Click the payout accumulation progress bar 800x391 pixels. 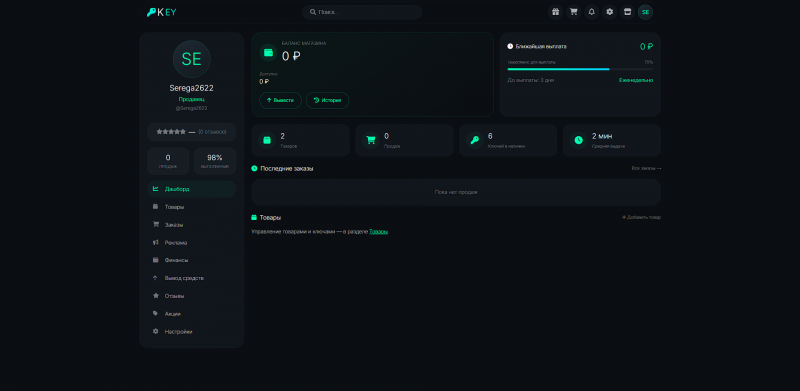tap(580, 69)
